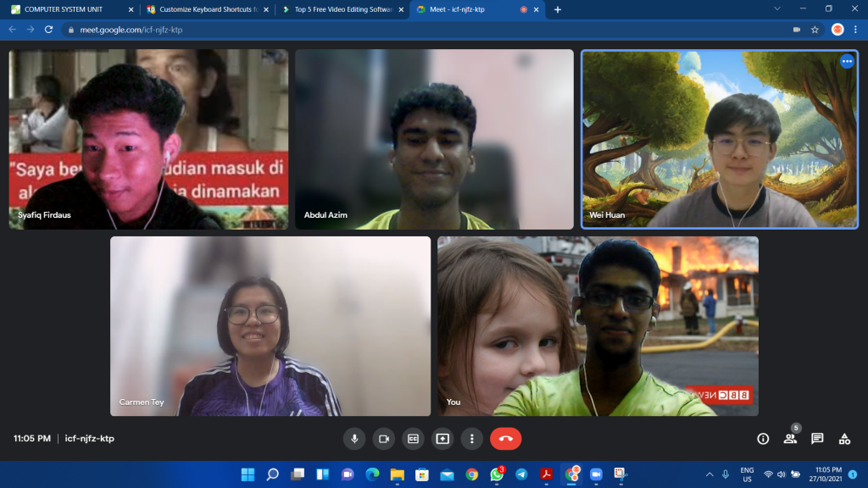Show the participants list

[x=790, y=439]
